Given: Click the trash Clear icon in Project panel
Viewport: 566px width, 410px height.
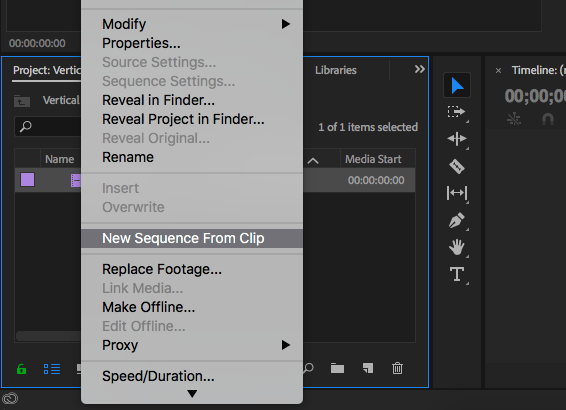Looking at the screenshot, I should coord(397,368).
